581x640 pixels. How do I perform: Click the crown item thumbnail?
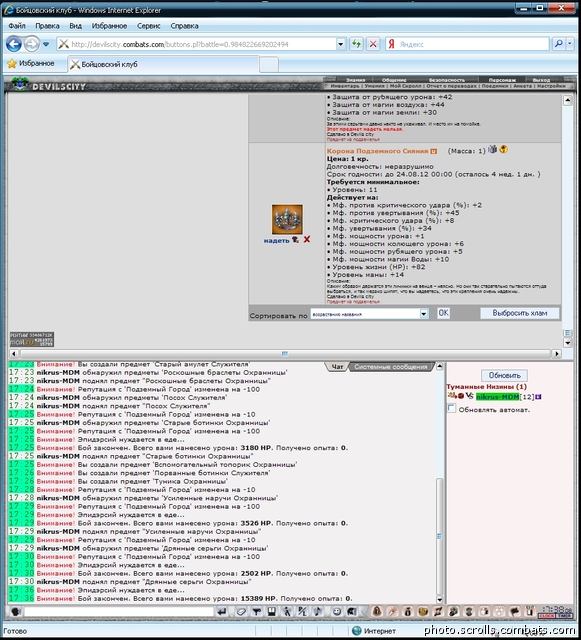287,220
